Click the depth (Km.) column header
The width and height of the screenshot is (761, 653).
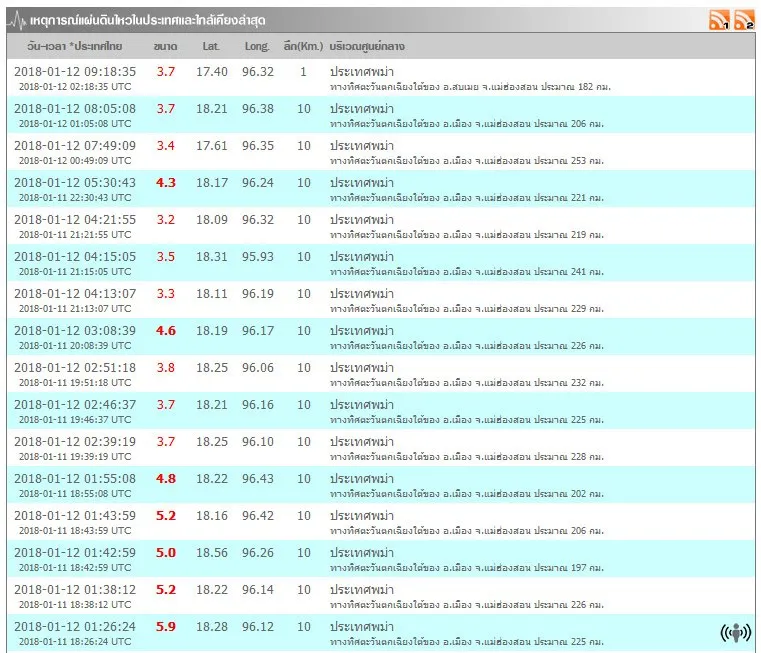[x=303, y=47]
